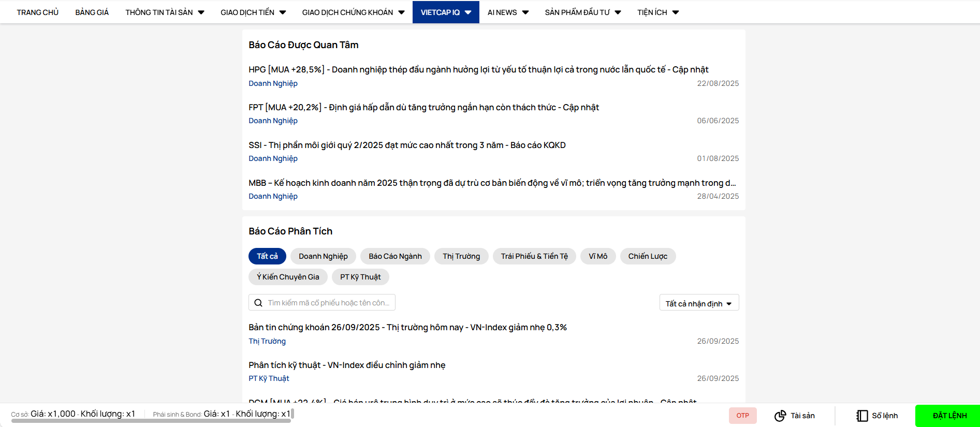Select the Doanh Nghiệp filter chip
This screenshot has width=980, height=427.
(323, 256)
